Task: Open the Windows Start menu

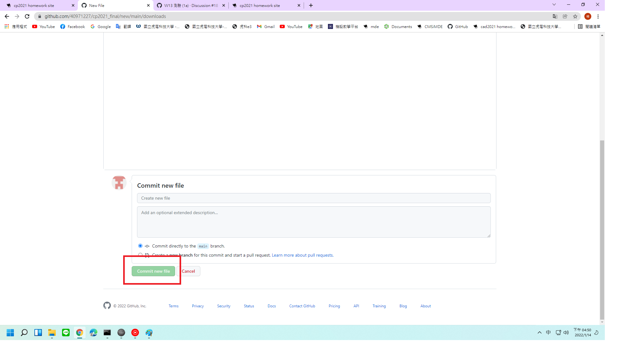Action: (x=10, y=333)
